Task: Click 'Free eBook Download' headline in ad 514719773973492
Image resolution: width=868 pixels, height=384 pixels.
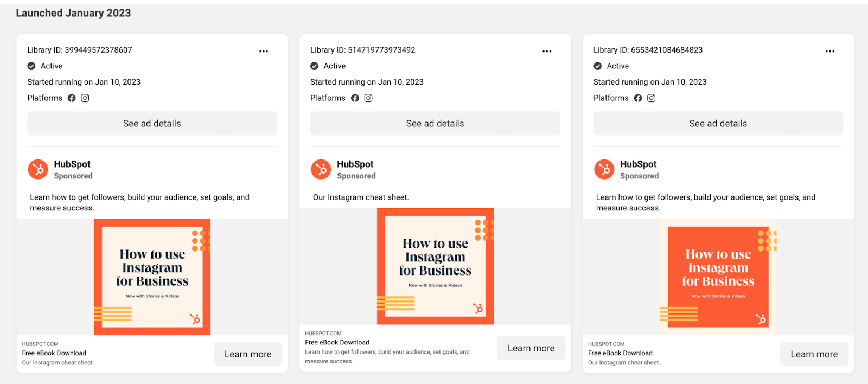Action: tap(337, 342)
